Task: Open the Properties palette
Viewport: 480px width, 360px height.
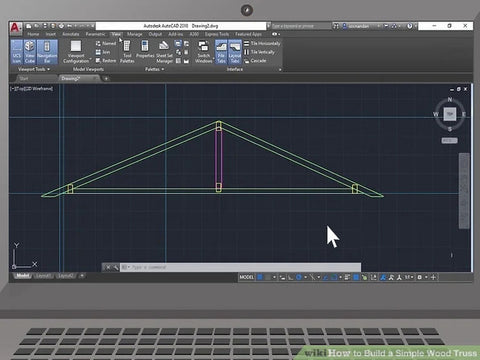Action: tap(145, 49)
